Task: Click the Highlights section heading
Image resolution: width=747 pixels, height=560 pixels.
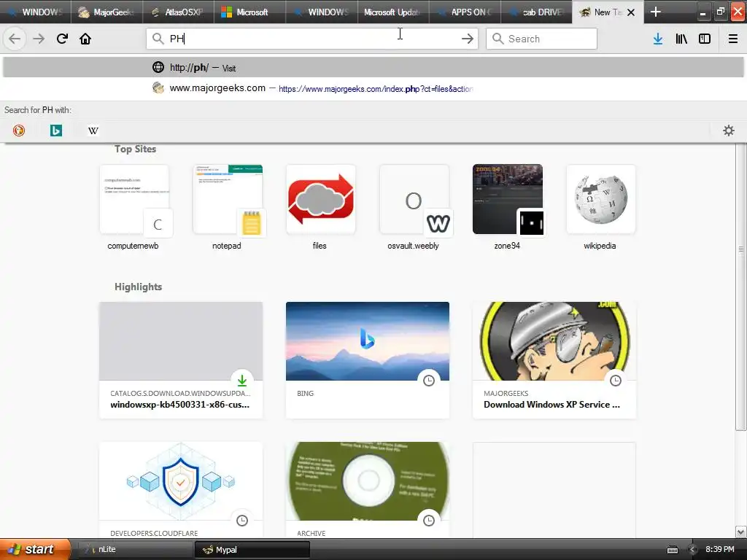Action: pos(138,287)
